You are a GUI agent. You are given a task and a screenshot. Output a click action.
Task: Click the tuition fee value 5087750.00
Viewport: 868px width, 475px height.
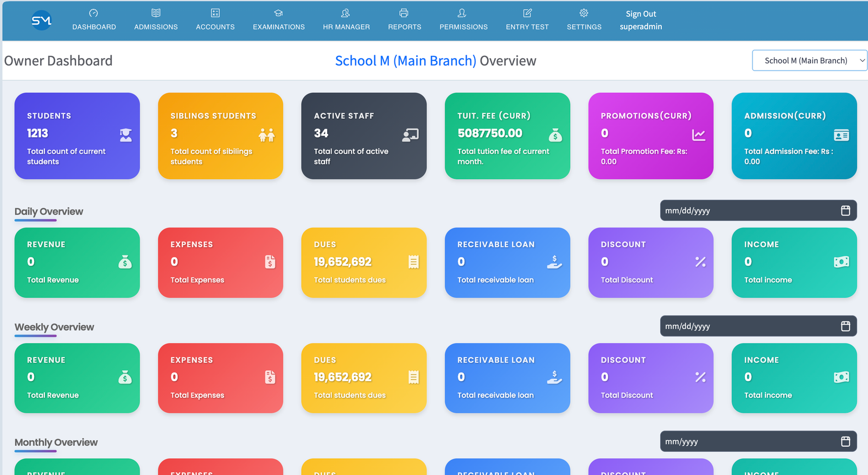click(x=490, y=134)
